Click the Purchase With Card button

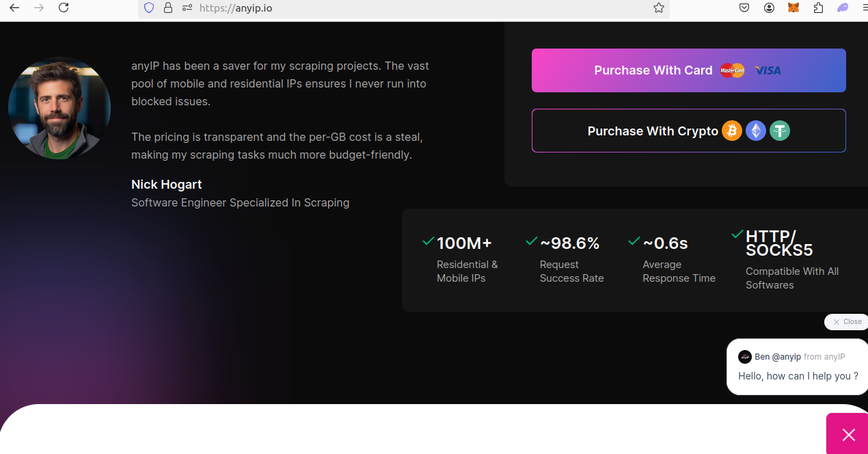click(x=688, y=70)
